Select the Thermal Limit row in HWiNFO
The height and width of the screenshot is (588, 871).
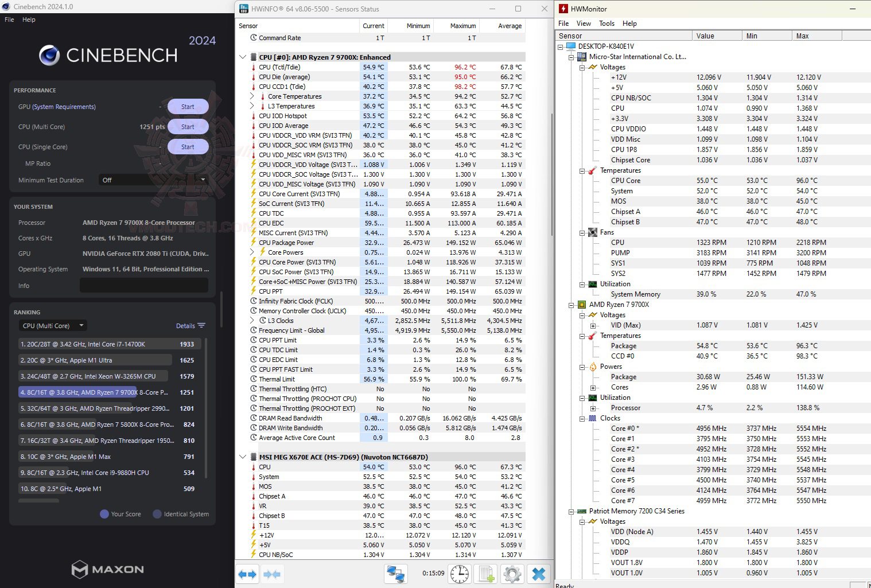(x=382, y=379)
